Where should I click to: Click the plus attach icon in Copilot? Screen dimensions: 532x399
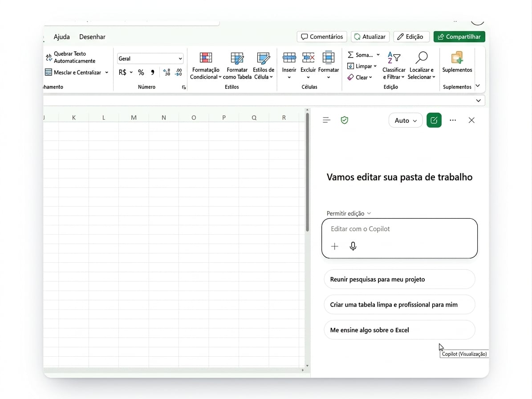pos(334,246)
